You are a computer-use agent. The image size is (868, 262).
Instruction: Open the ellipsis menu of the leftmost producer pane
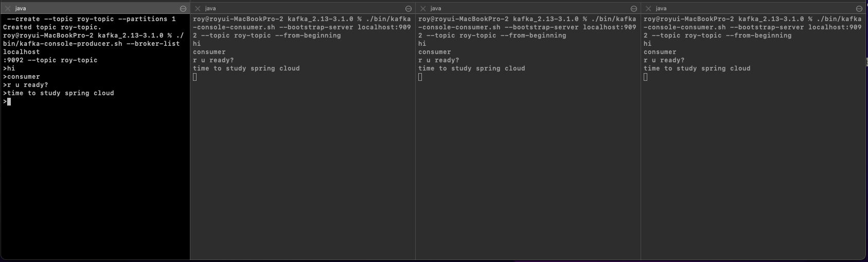click(183, 9)
